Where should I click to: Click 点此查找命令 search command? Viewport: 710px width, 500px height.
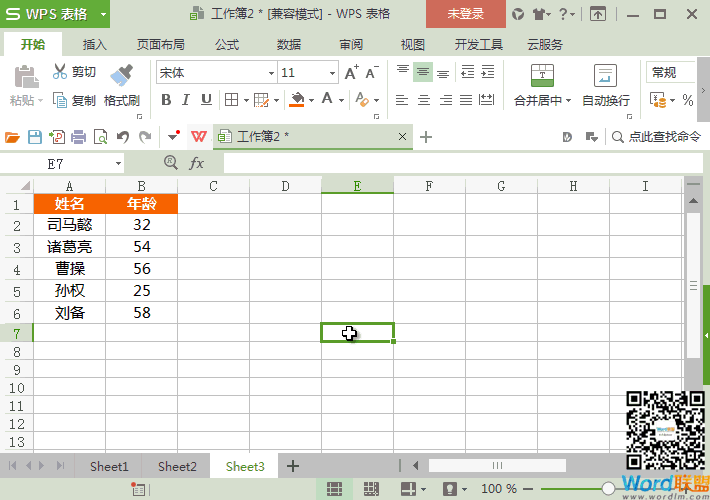656,136
